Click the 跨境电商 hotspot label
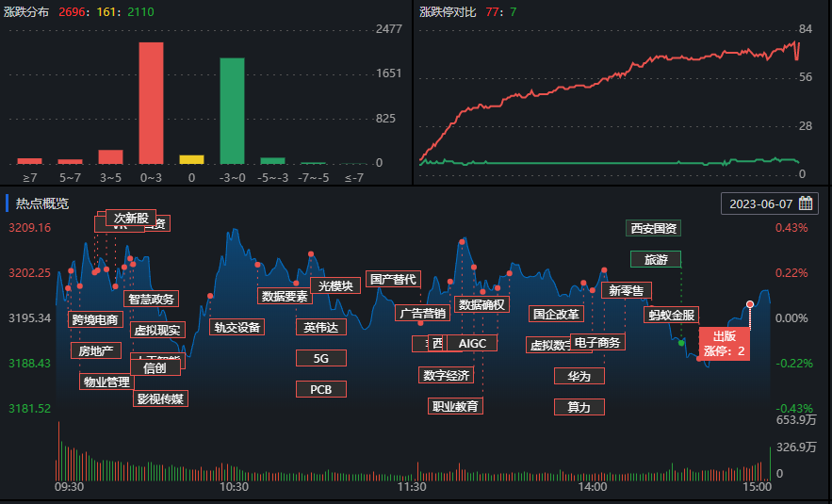The image size is (832, 504). (x=95, y=319)
